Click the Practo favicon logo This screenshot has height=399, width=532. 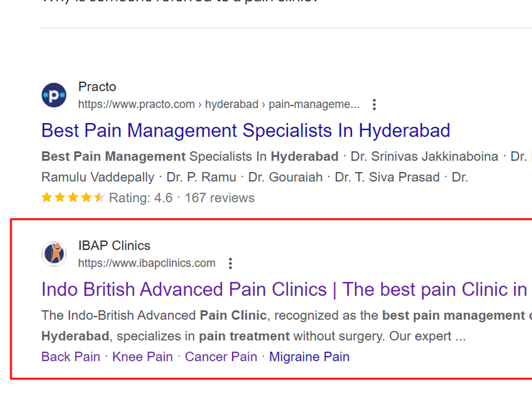coord(54,96)
